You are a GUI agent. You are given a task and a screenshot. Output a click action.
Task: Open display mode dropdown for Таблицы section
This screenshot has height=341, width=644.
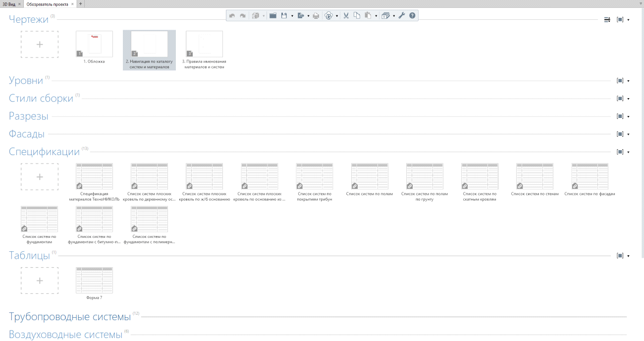(x=628, y=256)
